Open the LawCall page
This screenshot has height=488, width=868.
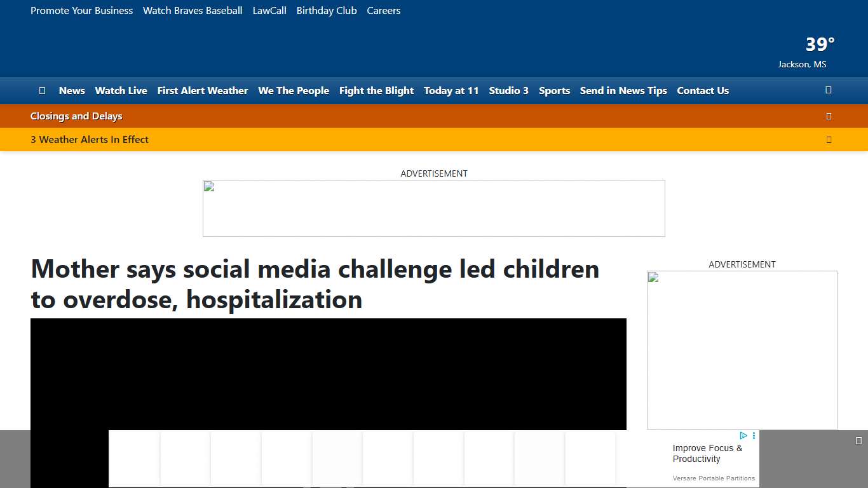click(269, 10)
